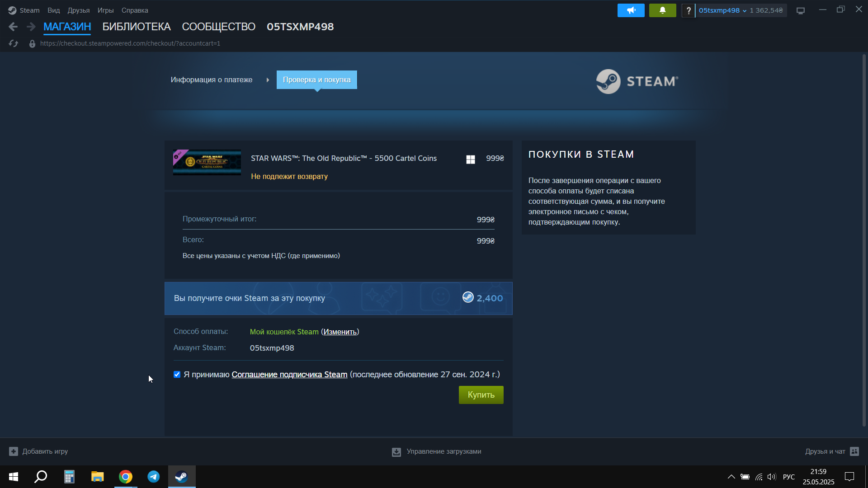
Task: Click the browser back arrow
Action: point(13,27)
